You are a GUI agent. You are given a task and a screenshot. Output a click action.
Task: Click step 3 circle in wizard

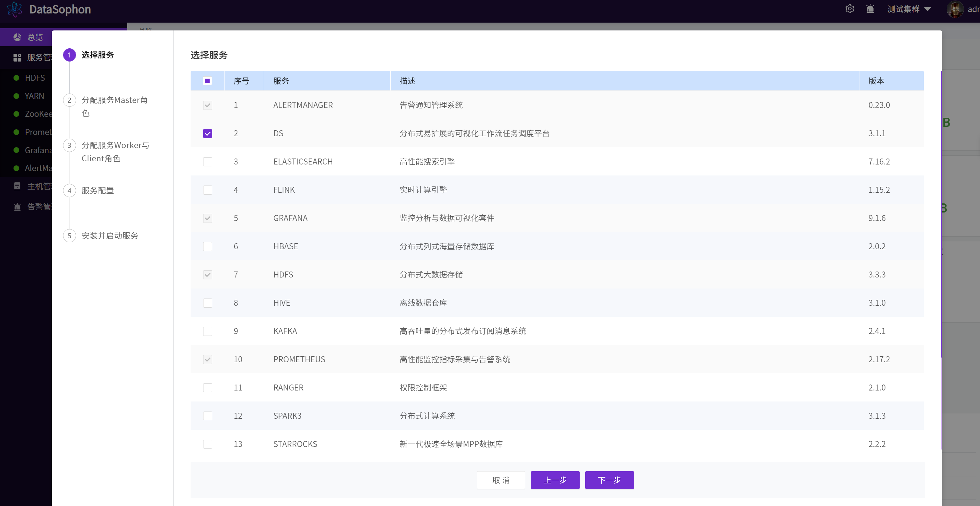click(69, 145)
